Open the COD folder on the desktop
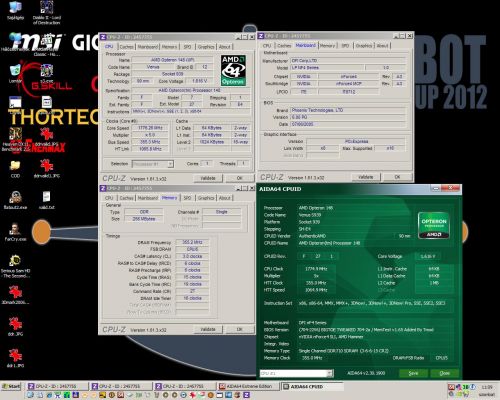Image resolution: width=500 pixels, height=400 pixels. click(15, 169)
